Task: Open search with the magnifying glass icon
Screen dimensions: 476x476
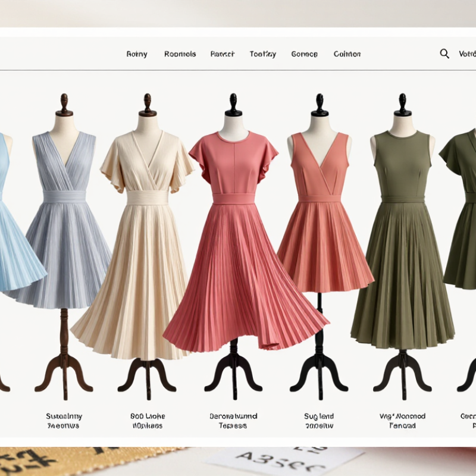Action: click(x=444, y=54)
